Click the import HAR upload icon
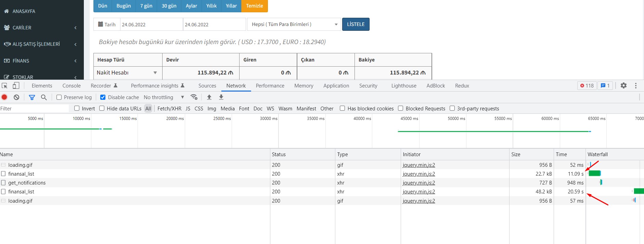The image size is (644, 244). (209, 97)
